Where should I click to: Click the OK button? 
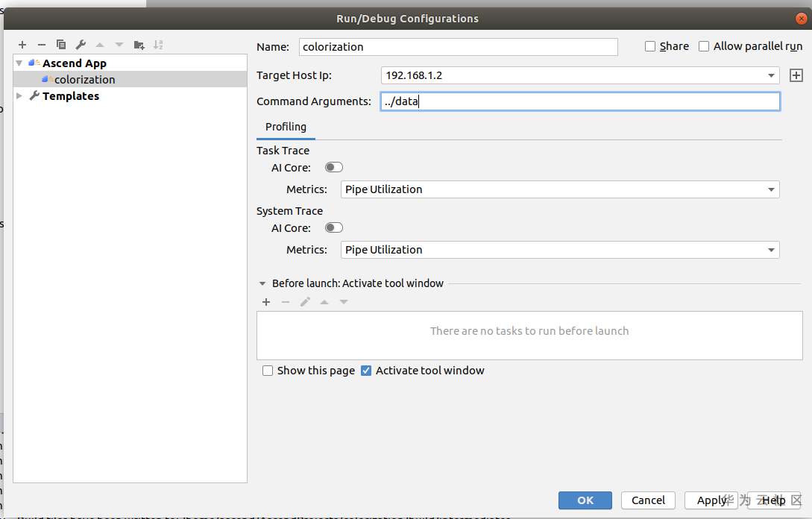point(585,500)
